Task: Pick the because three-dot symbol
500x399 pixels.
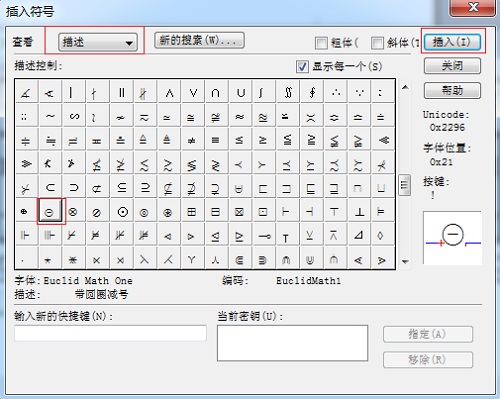Action: point(359,92)
